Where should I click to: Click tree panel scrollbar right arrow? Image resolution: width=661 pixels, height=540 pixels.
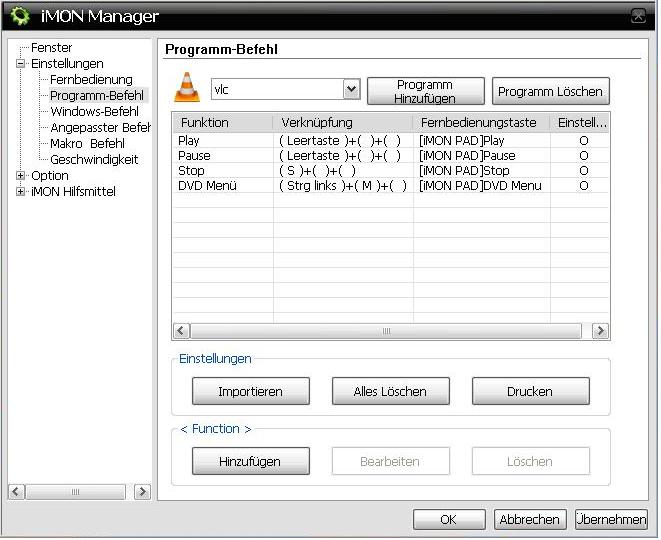[x=142, y=492]
